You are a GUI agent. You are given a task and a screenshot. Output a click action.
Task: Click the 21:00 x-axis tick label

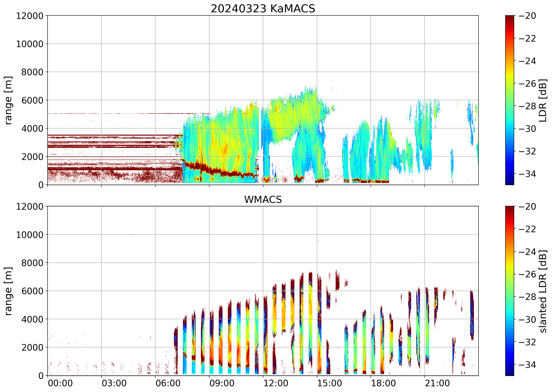tap(437, 383)
